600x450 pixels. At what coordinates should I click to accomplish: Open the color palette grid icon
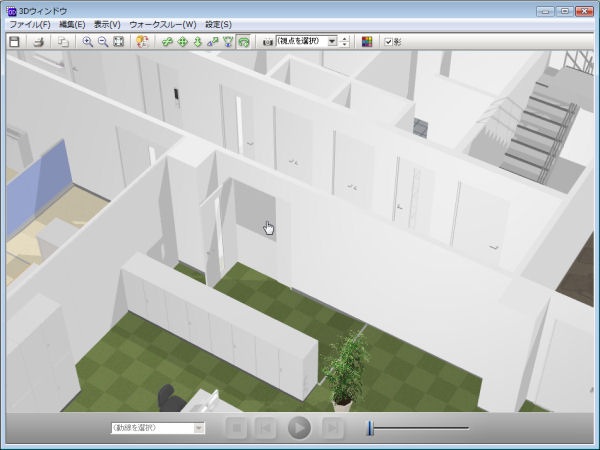[366, 42]
